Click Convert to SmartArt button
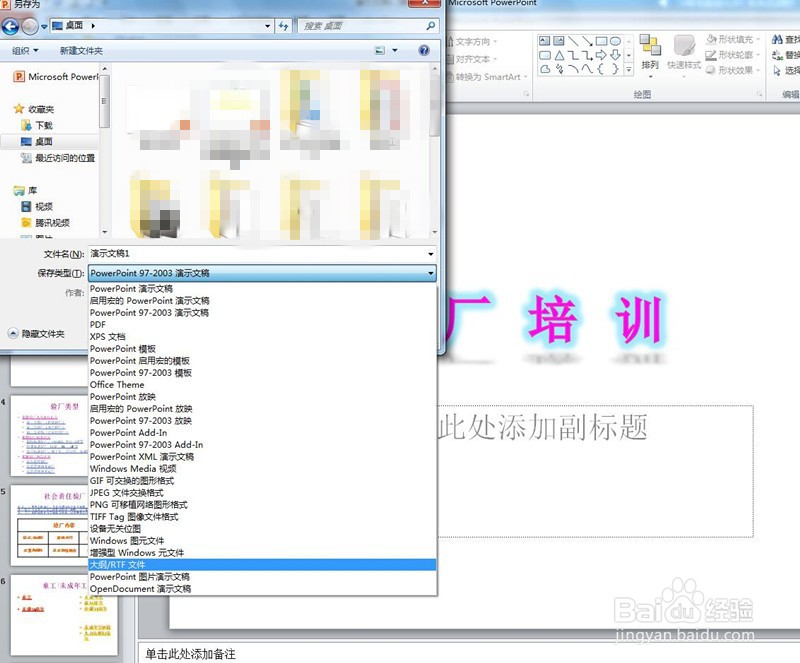Screen dimensions: 800x663 pos(487,77)
